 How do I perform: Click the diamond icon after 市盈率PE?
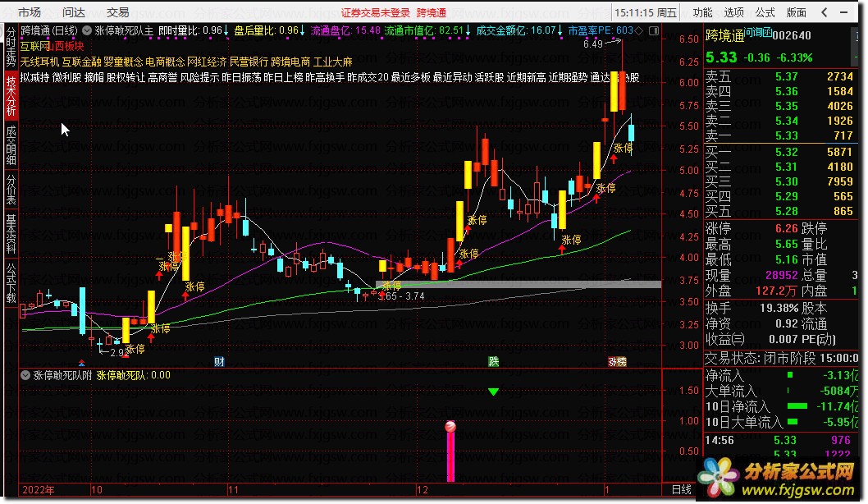[639, 30]
